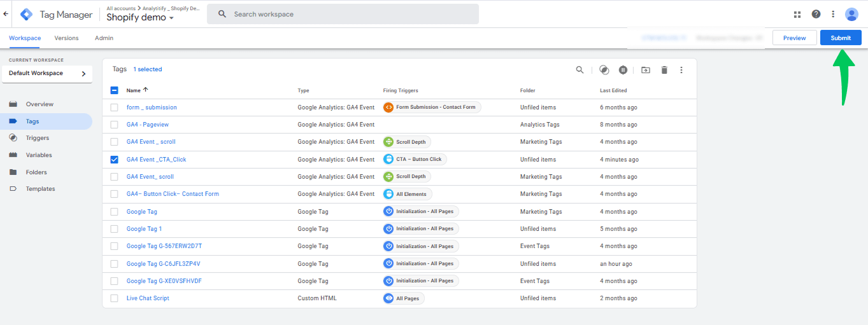Image resolution: width=868 pixels, height=325 pixels.
Task: Open the form _ submission tag
Action: click(152, 107)
